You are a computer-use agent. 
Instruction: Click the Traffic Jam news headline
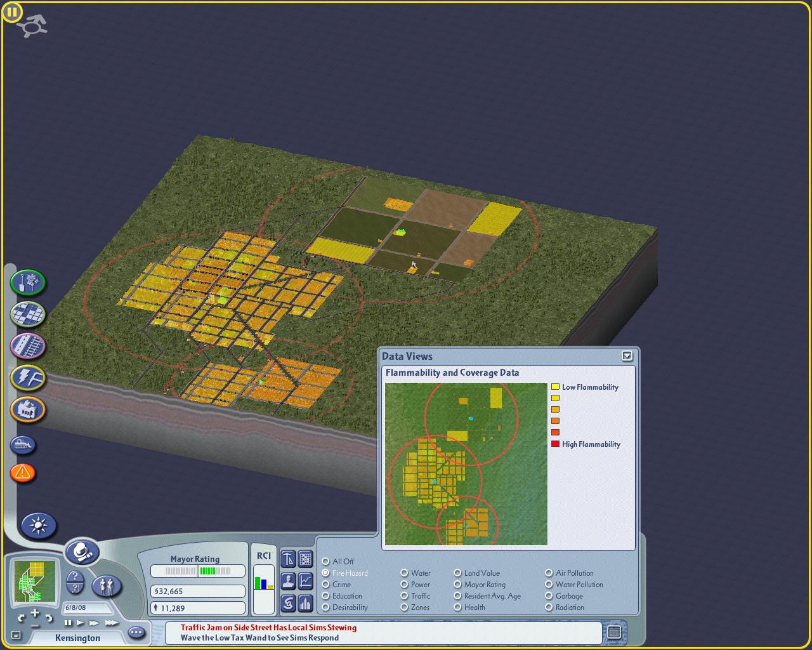point(268,628)
